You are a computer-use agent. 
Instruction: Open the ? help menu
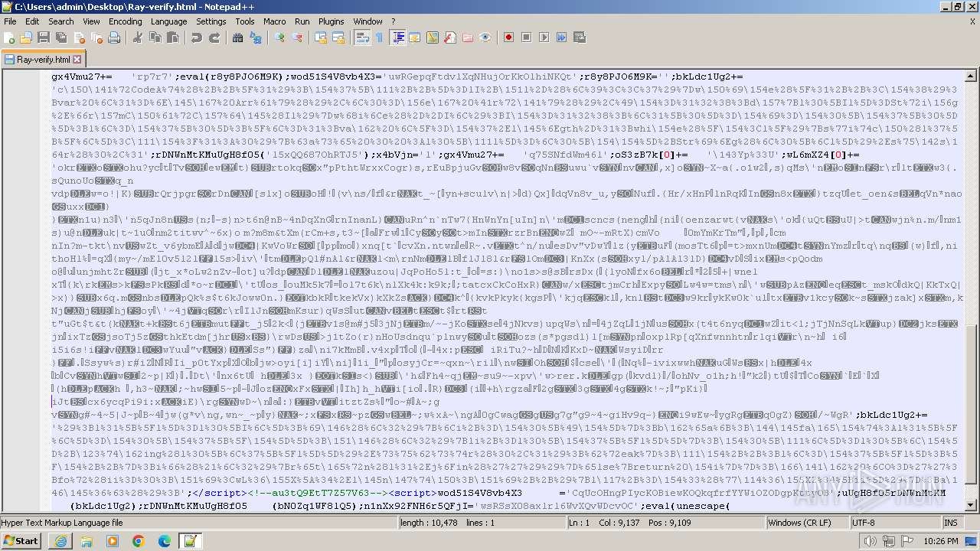(394, 21)
